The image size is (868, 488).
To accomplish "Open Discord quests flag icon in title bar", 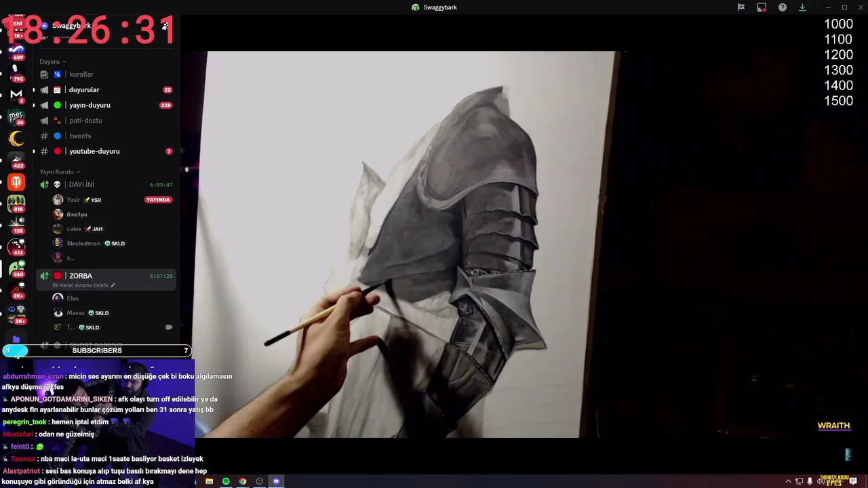I will [x=741, y=7].
